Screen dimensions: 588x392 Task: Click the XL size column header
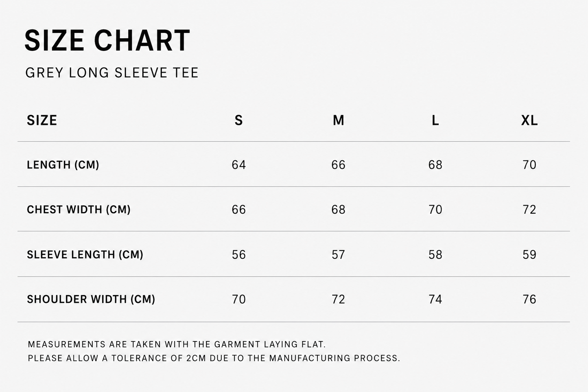529,120
